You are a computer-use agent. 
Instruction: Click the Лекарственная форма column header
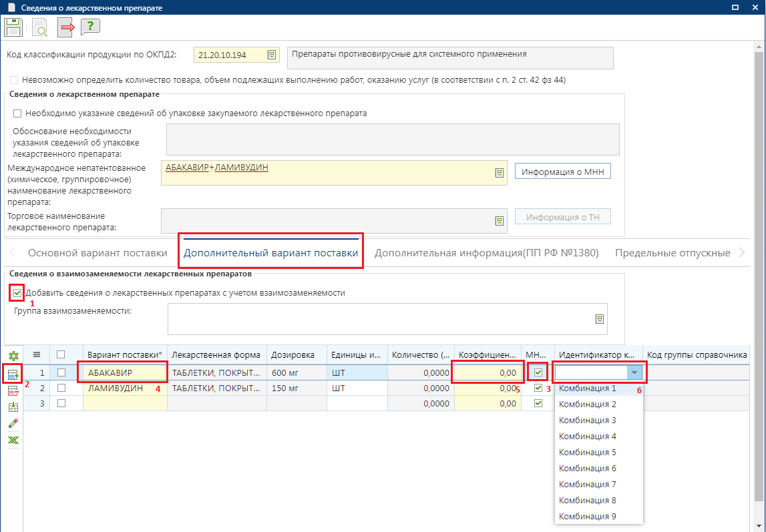[217, 355]
